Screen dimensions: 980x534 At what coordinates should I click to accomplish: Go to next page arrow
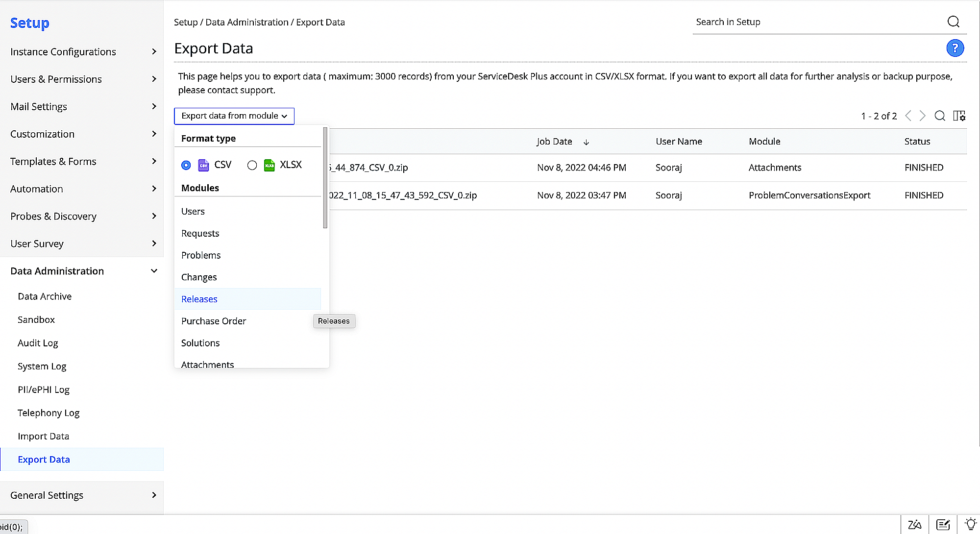click(922, 116)
